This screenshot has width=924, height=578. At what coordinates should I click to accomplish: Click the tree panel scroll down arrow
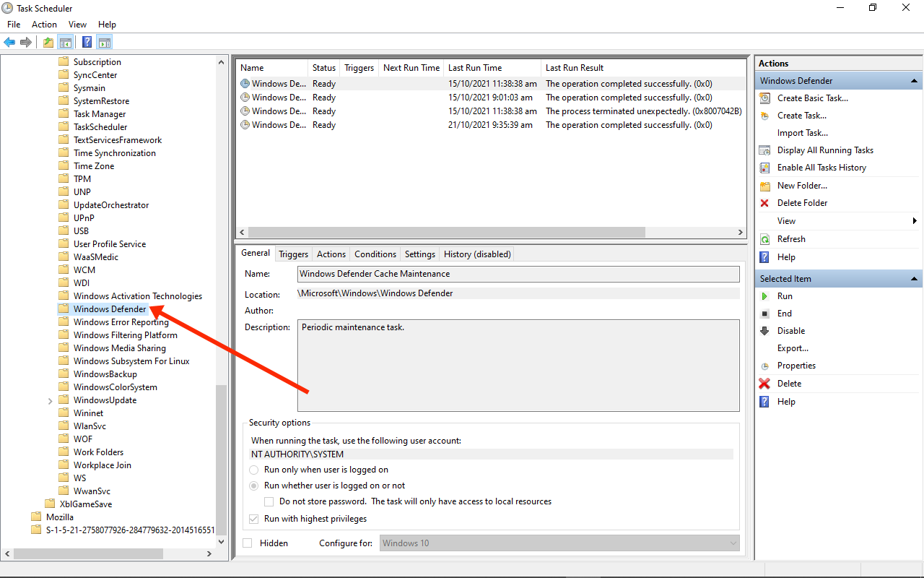pyautogui.click(x=222, y=542)
